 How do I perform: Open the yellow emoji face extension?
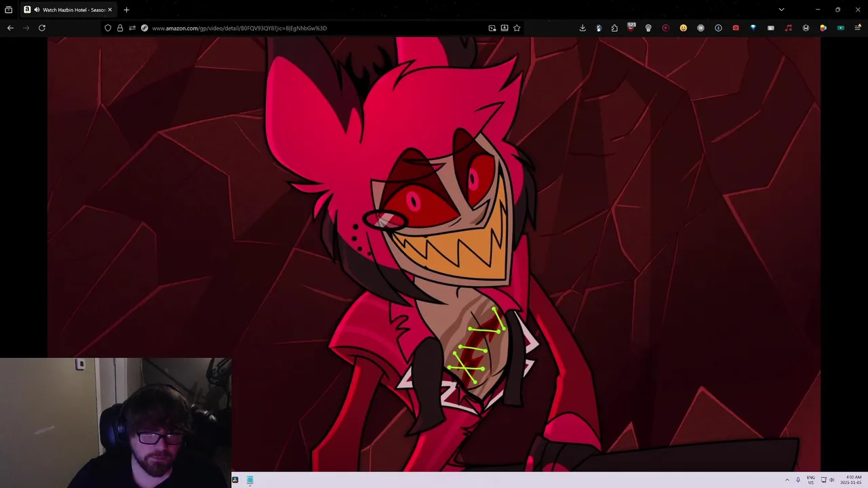[x=683, y=28]
